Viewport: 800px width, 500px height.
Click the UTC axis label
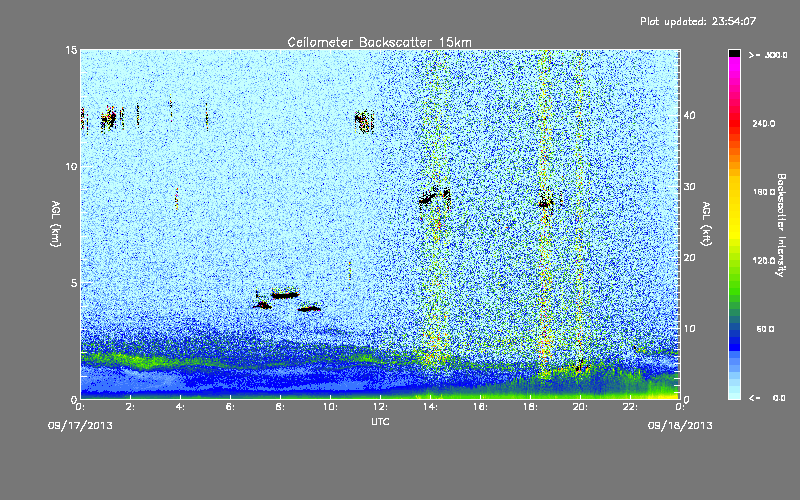tap(380, 421)
